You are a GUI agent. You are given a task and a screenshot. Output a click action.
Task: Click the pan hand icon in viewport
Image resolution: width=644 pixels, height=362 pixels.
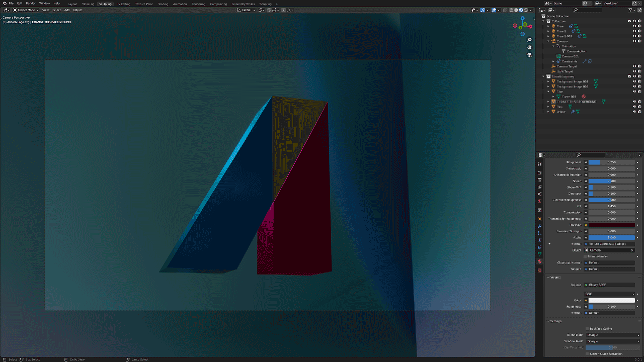pos(530,47)
